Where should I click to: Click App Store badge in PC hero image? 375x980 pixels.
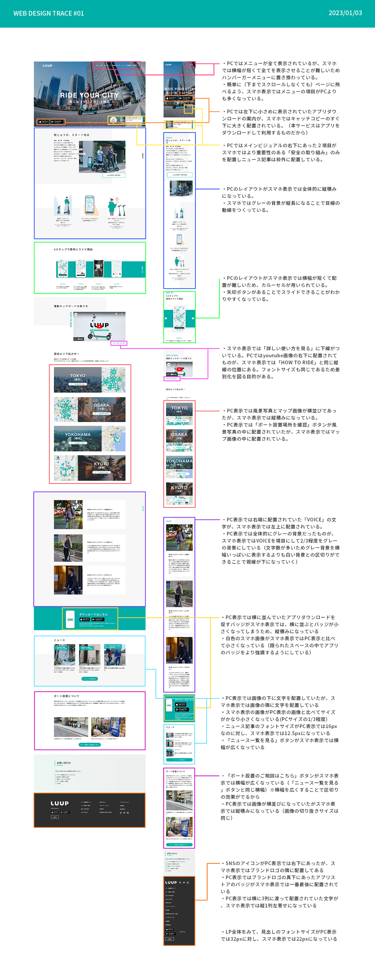[44, 121]
